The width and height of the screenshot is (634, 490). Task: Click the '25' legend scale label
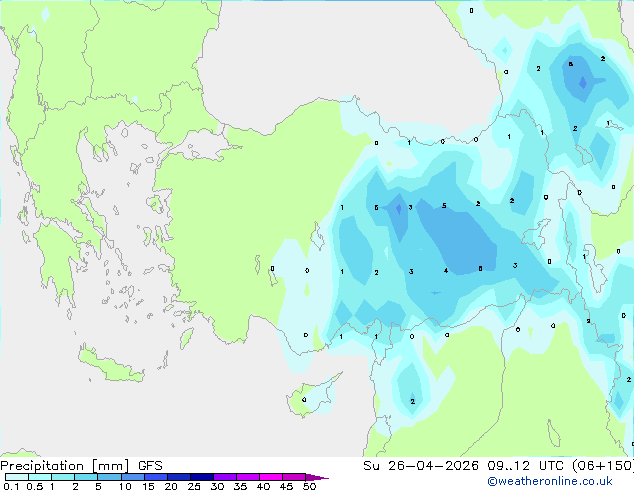[x=194, y=486]
